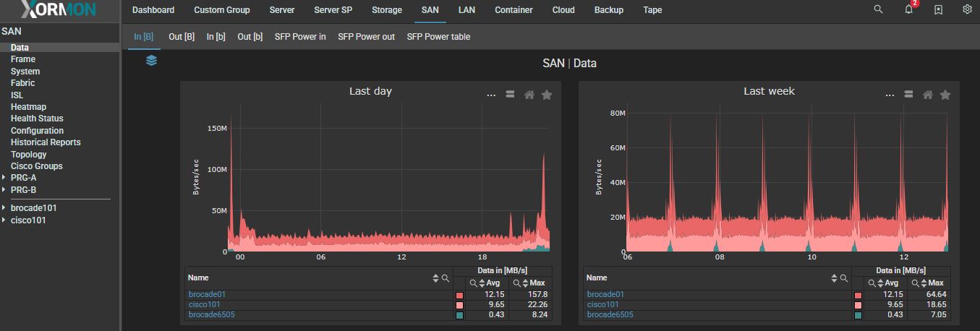Select the SFP Power table tab

point(438,36)
